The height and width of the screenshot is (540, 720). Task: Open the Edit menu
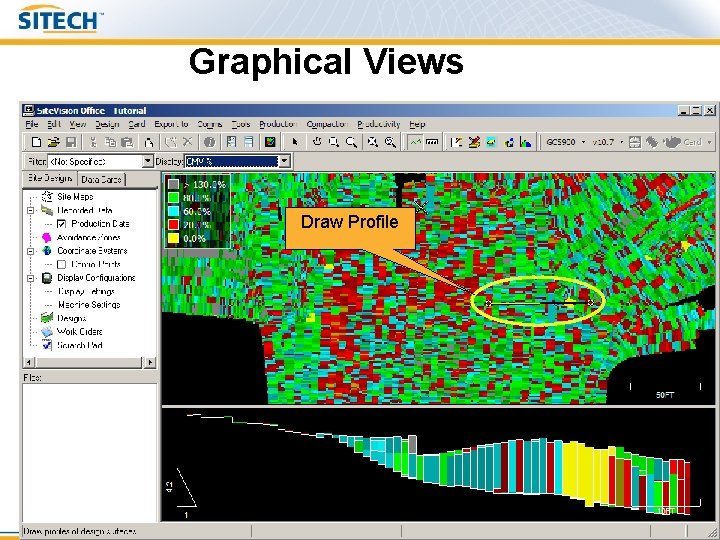(x=54, y=124)
